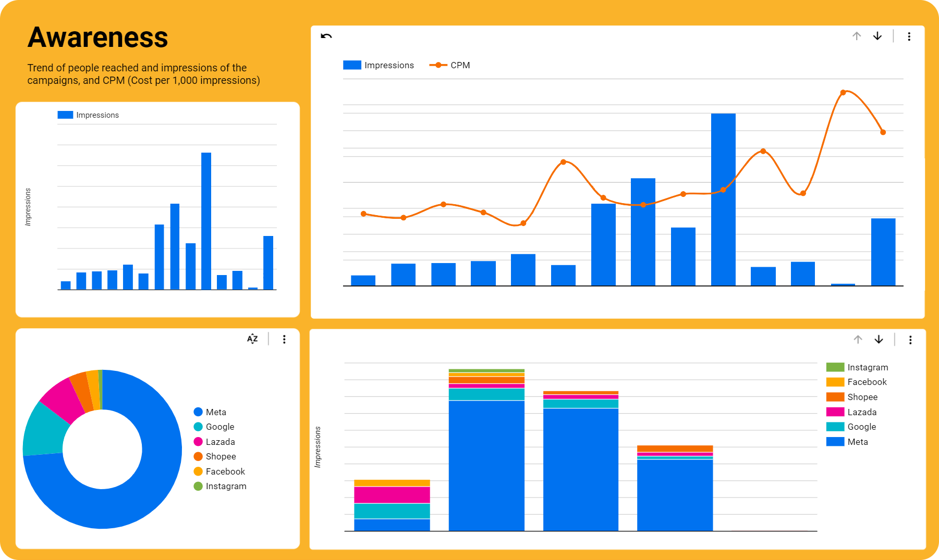
Task: Click the Impressions legend swatch in the small bar chart
Action: (65, 115)
